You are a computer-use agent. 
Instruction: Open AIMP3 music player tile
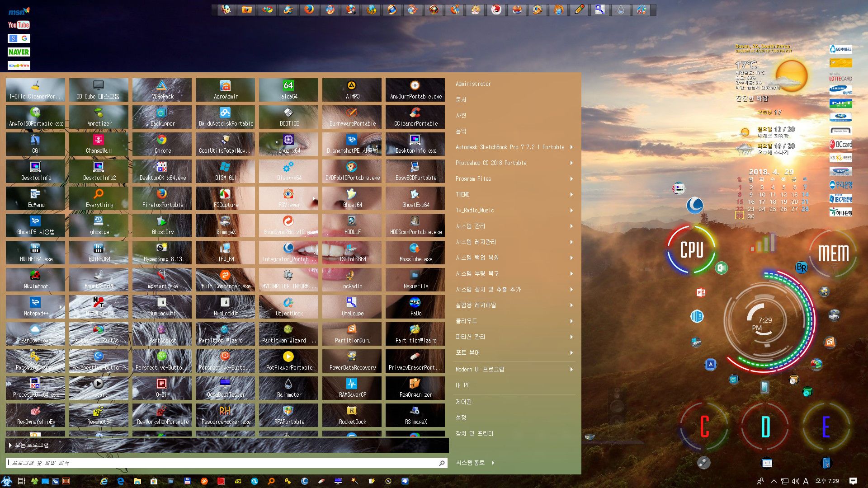pos(352,89)
